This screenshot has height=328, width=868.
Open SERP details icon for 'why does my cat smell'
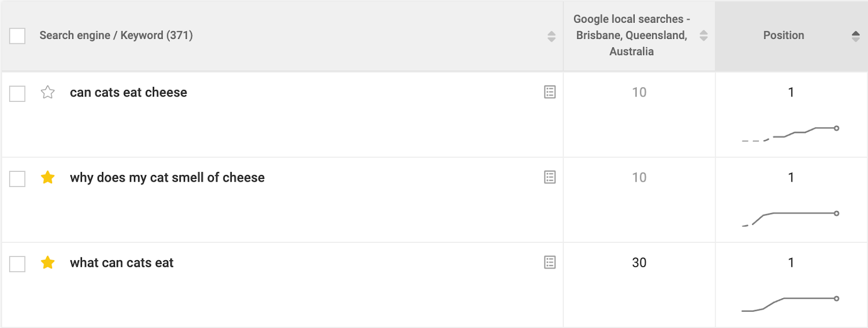point(550,177)
